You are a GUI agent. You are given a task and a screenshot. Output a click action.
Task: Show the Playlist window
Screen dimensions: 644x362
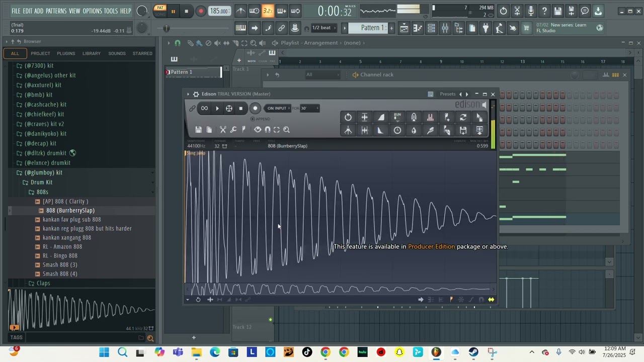coord(405,28)
